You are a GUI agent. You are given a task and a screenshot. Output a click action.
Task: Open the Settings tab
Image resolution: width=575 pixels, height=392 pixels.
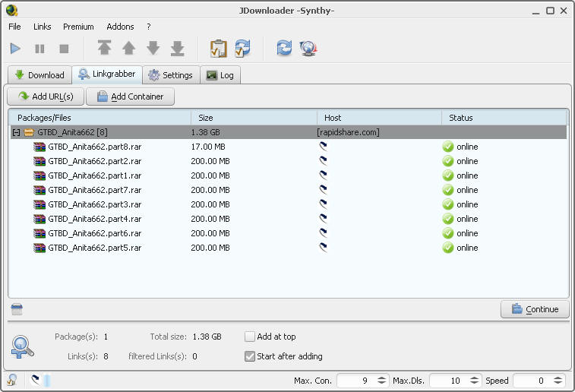(x=171, y=75)
